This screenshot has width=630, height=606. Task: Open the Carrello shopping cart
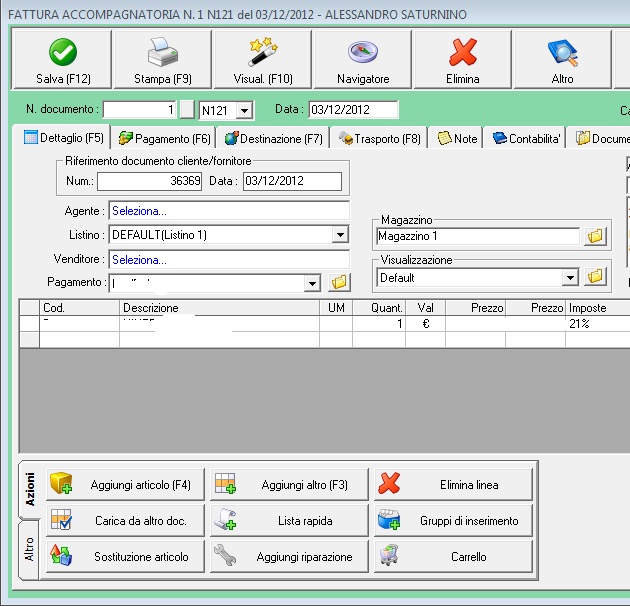(453, 557)
